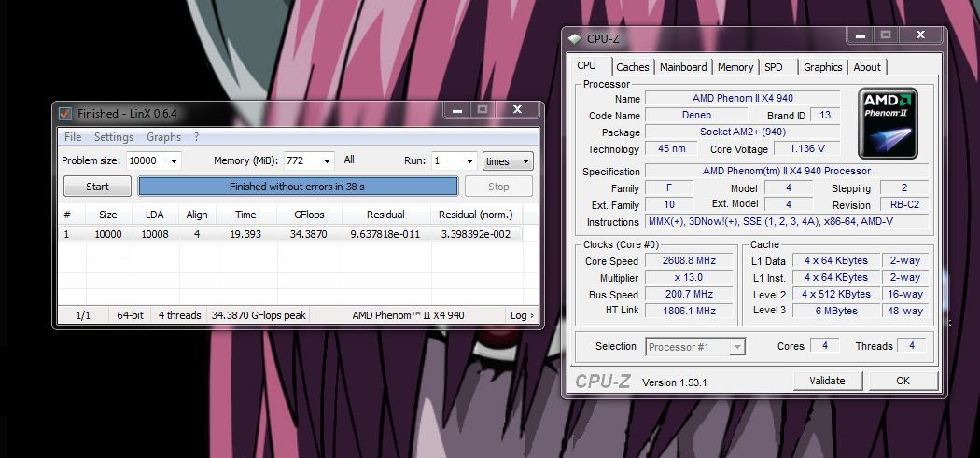Click the 1806.1 MHz HT Link value
This screenshot has height=458, width=980.
click(690, 311)
